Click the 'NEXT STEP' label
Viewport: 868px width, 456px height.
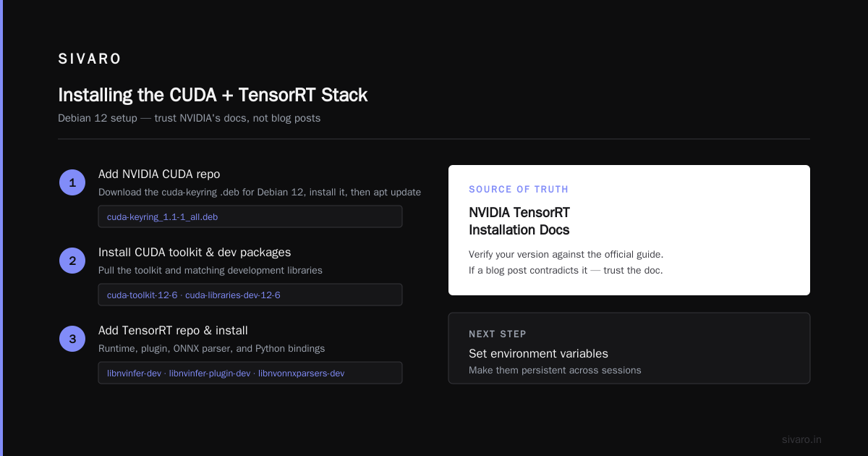tap(498, 334)
